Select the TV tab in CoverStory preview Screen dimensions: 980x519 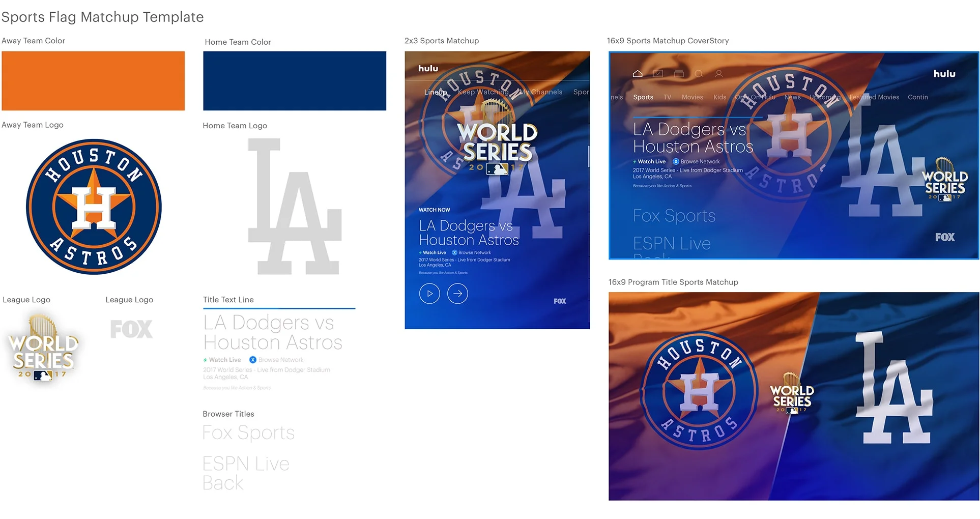point(667,97)
